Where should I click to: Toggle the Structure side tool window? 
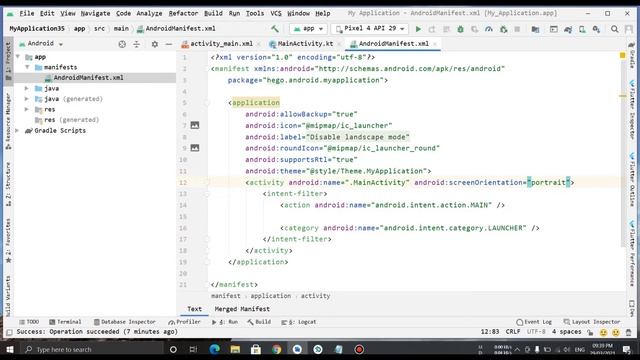click(8, 184)
